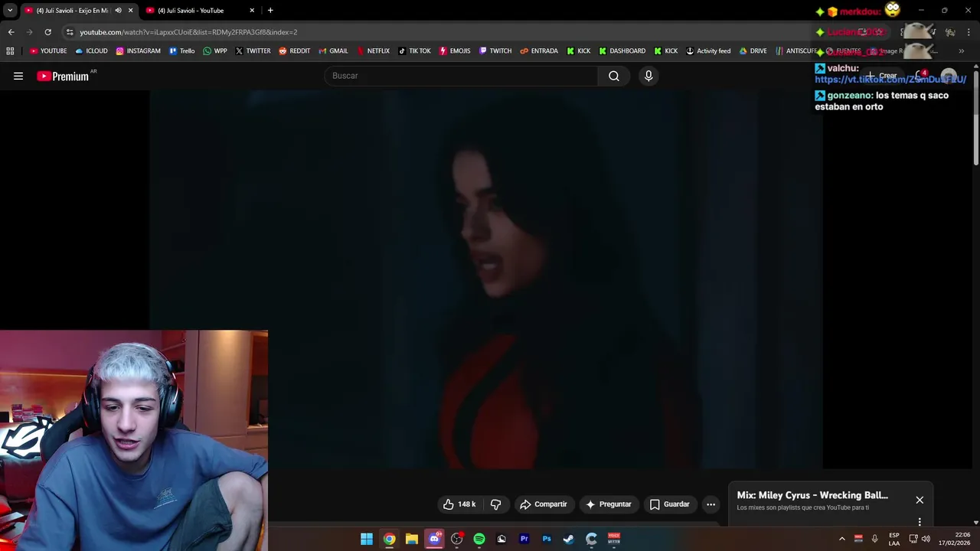Mute the playing tab's speaker icon
The height and width of the screenshot is (551, 980).
[118, 11]
